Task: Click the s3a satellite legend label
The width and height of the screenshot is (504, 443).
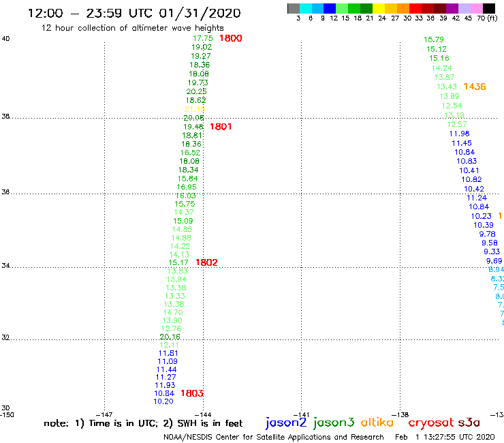Action: coord(469,422)
